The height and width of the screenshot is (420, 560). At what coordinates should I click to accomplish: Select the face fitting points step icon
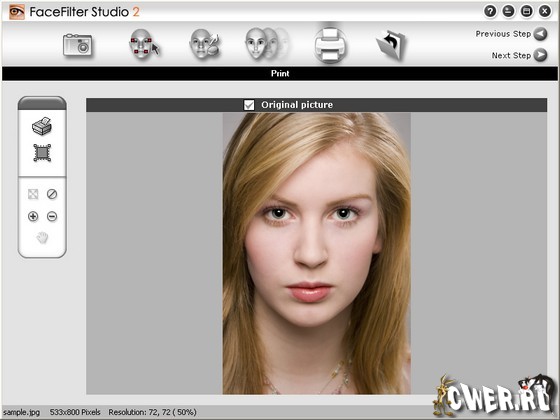(x=143, y=44)
